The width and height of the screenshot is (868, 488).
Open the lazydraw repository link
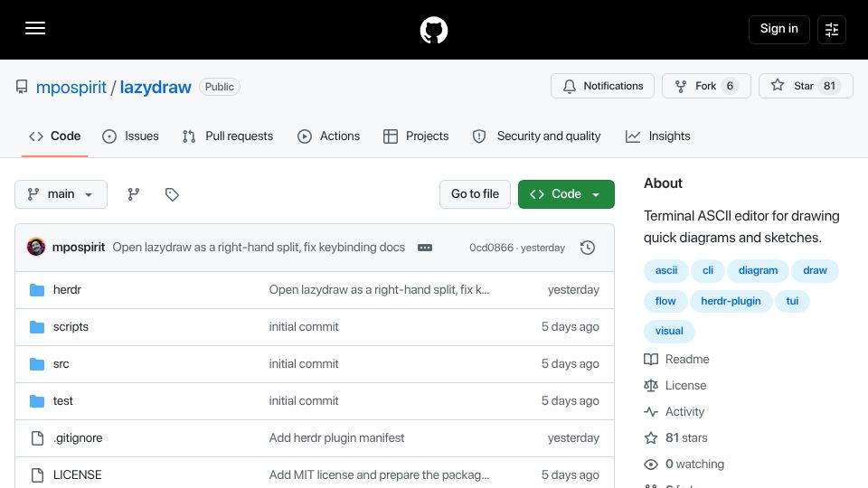[156, 87]
